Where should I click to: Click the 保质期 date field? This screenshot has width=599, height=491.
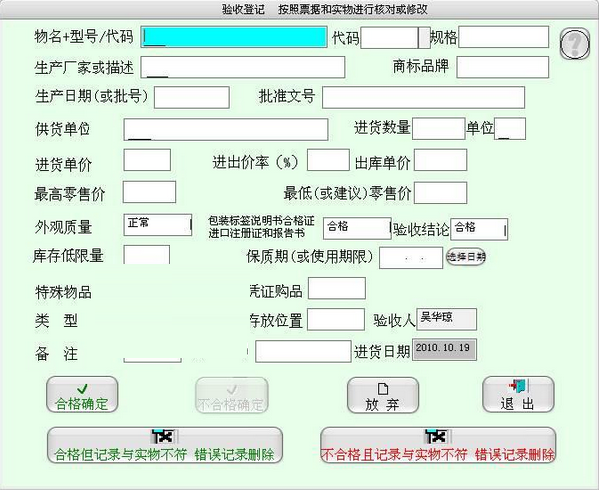point(411,258)
